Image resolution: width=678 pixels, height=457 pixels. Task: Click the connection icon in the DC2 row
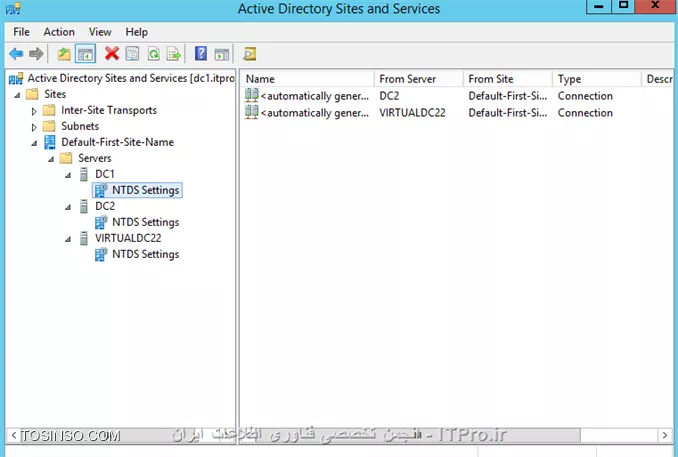click(251, 95)
